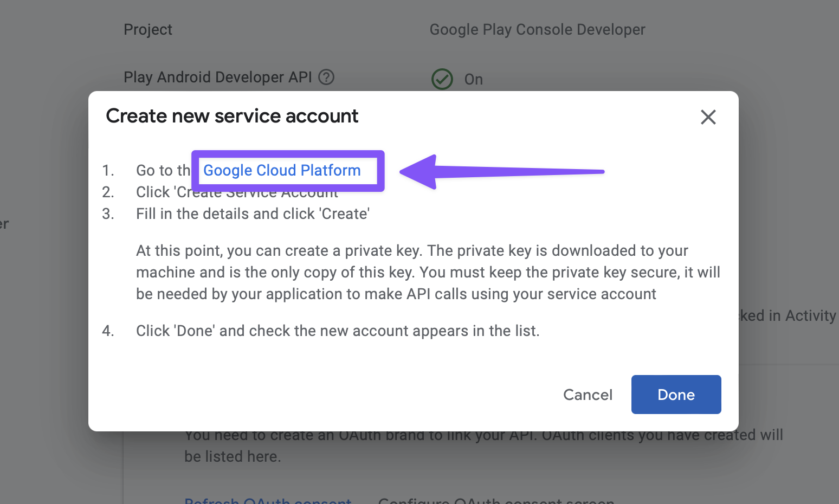Click the private key explanation paragraph
Viewport: 839px width, 504px height.
point(428,272)
